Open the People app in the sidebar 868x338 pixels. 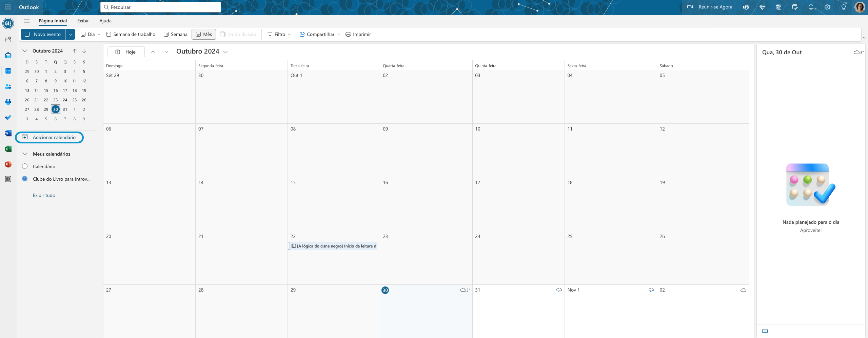point(8,86)
